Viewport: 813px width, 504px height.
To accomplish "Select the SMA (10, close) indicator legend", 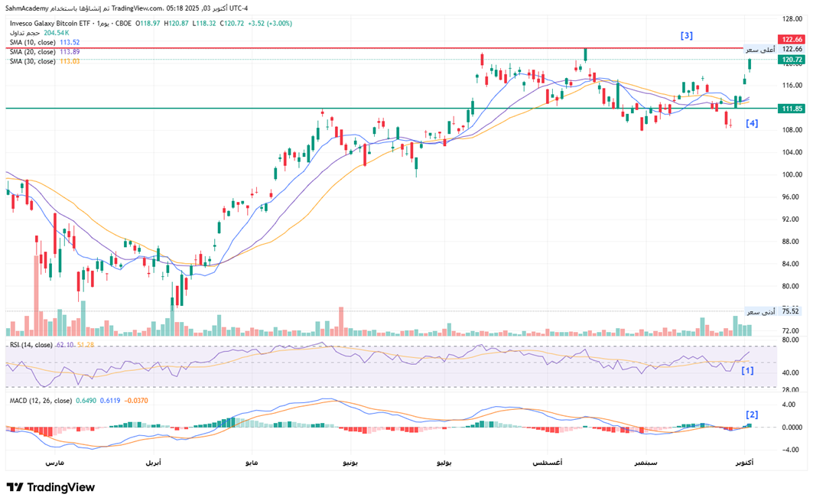I will (x=32, y=43).
